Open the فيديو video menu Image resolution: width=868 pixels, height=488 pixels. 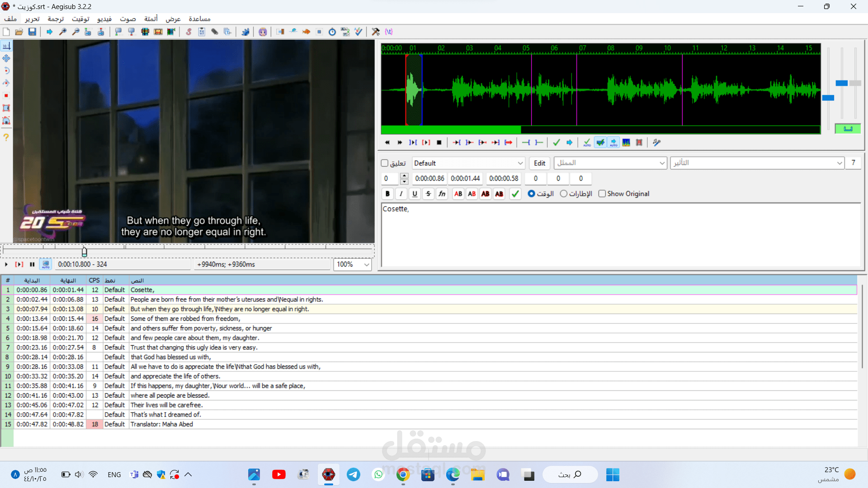tap(104, 19)
